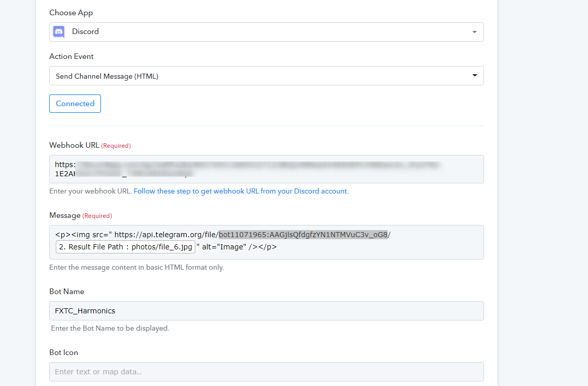Click the Message HTML content field

(266, 242)
